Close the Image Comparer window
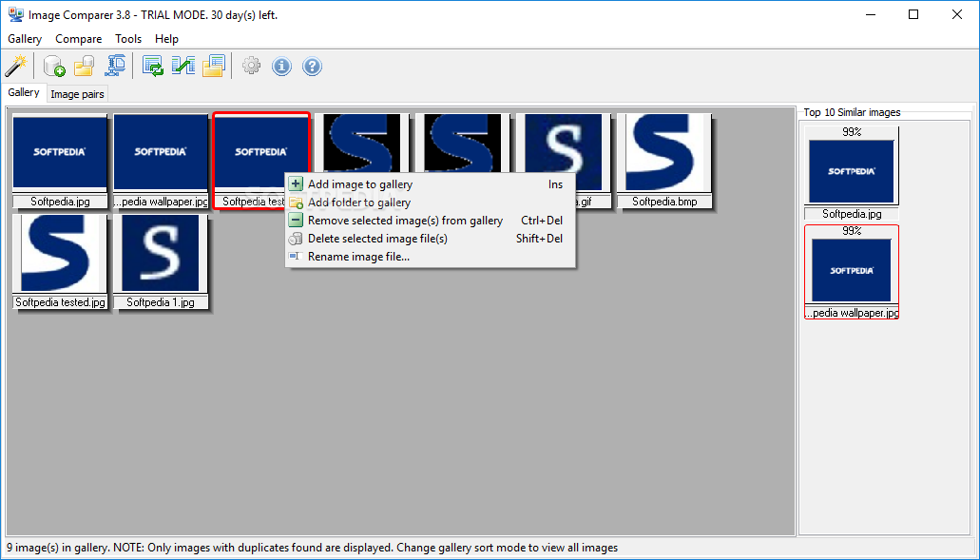The width and height of the screenshot is (980, 560). coord(957,14)
